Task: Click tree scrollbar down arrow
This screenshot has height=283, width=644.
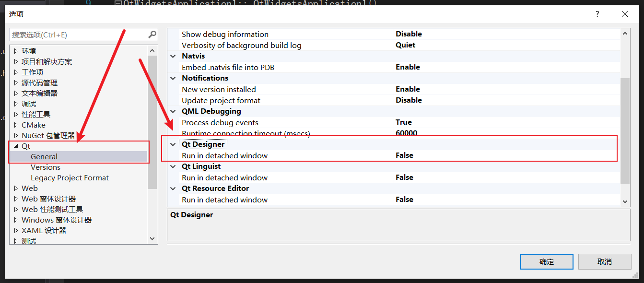Action: coord(152,238)
